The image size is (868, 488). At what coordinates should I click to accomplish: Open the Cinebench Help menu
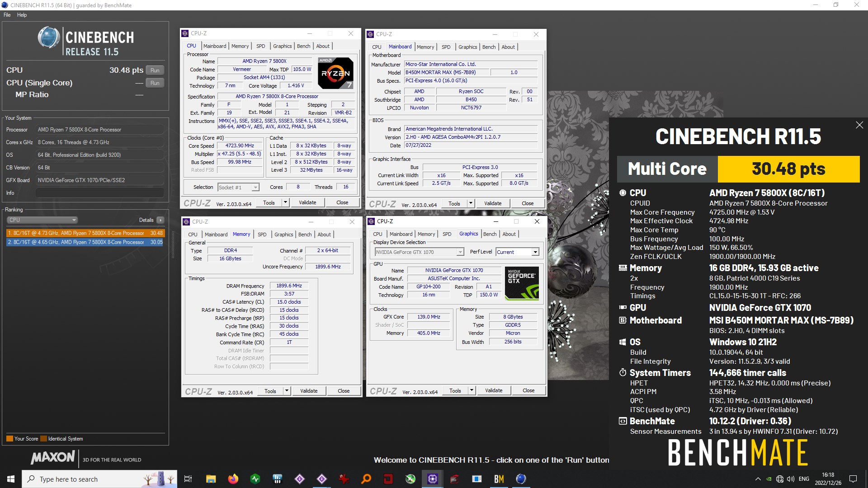pos(22,15)
